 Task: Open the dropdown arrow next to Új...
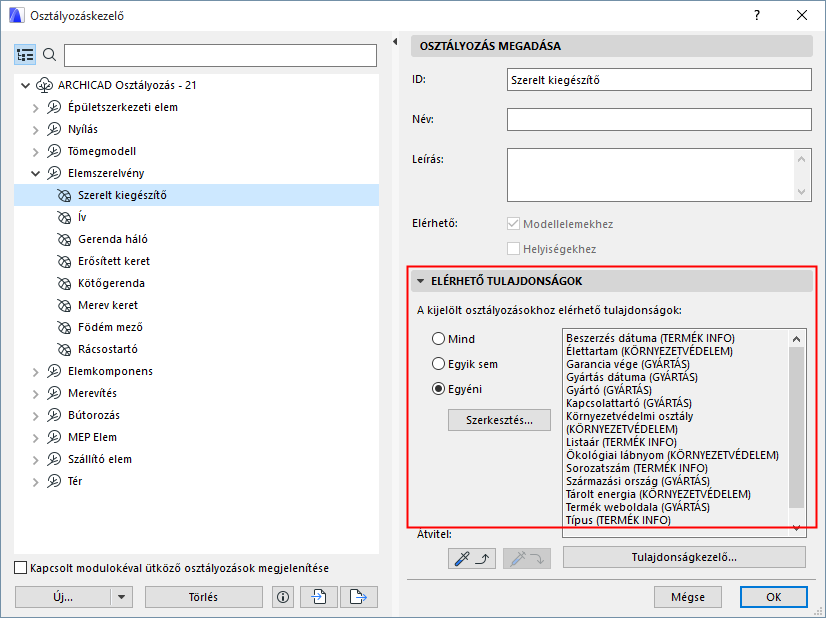click(122, 597)
